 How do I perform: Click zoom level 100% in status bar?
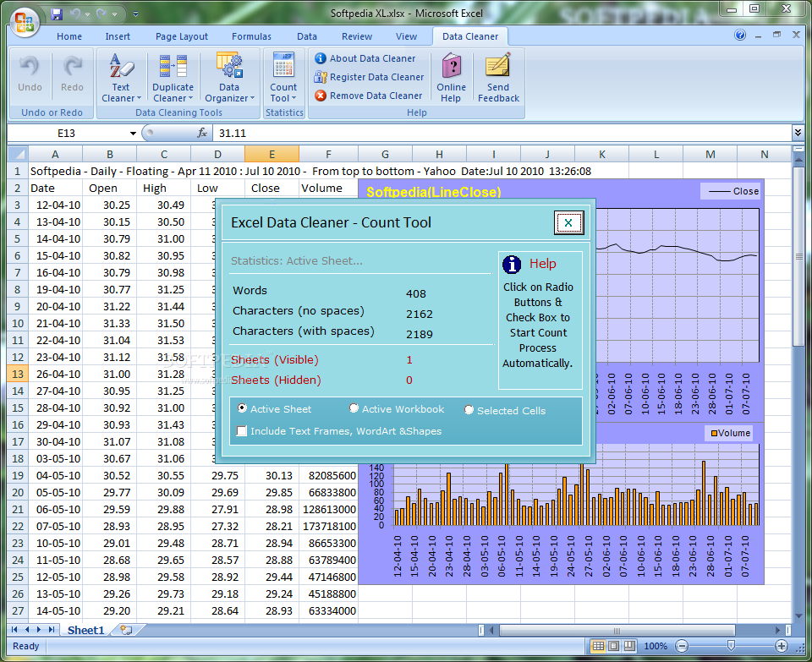click(x=655, y=646)
